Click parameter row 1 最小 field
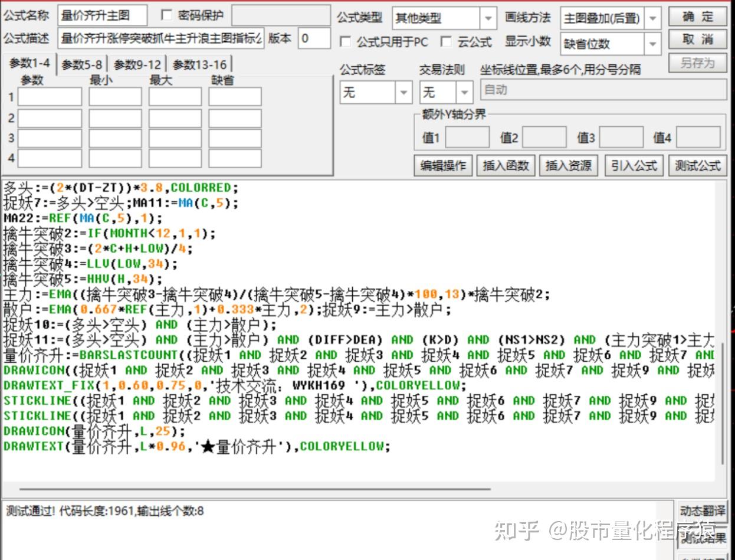 (116, 97)
